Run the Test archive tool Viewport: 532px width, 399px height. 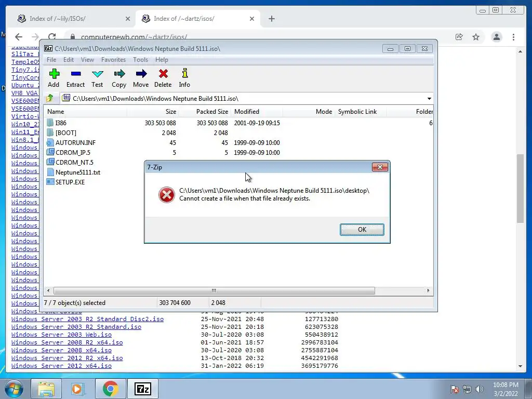(97, 74)
